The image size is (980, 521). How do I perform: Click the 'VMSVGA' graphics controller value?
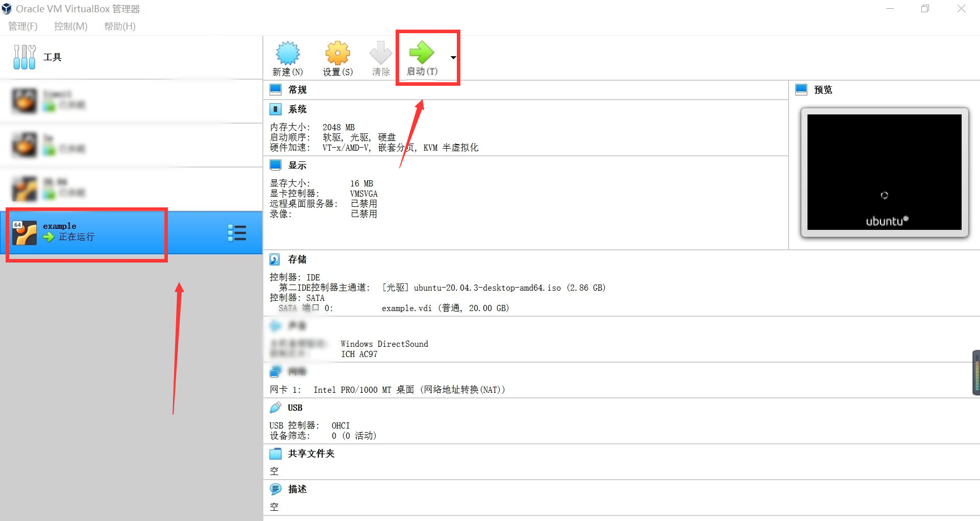click(x=364, y=194)
